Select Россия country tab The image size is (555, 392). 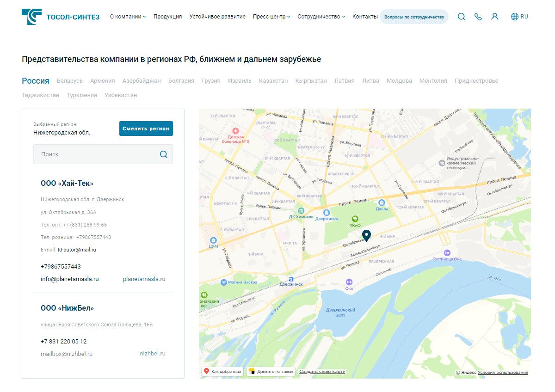(36, 81)
